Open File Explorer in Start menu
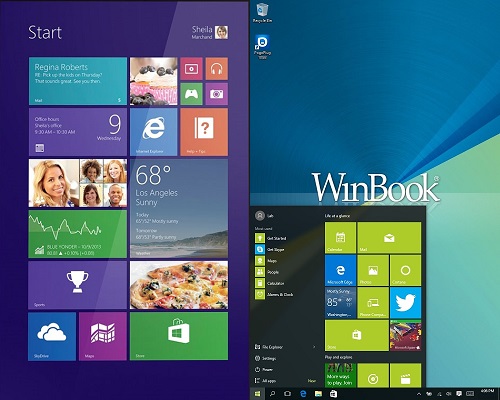This screenshot has height=400, width=500. tap(269, 347)
